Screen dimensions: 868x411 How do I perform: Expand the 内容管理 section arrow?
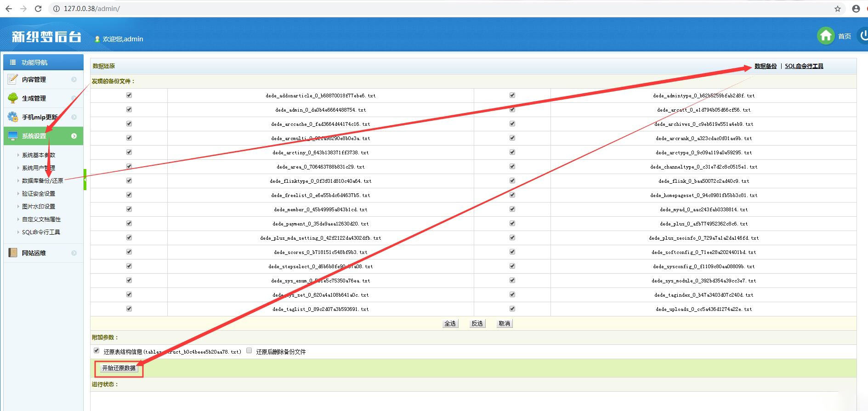[x=74, y=79]
